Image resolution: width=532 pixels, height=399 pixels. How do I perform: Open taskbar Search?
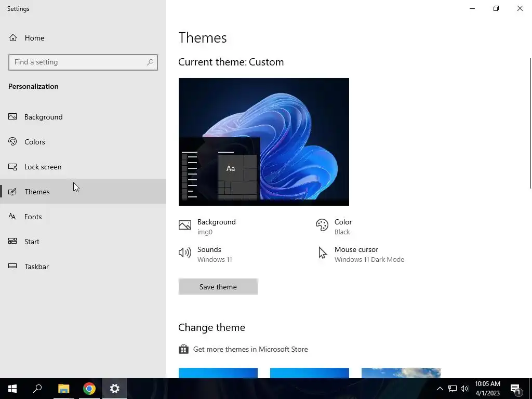pyautogui.click(x=37, y=389)
